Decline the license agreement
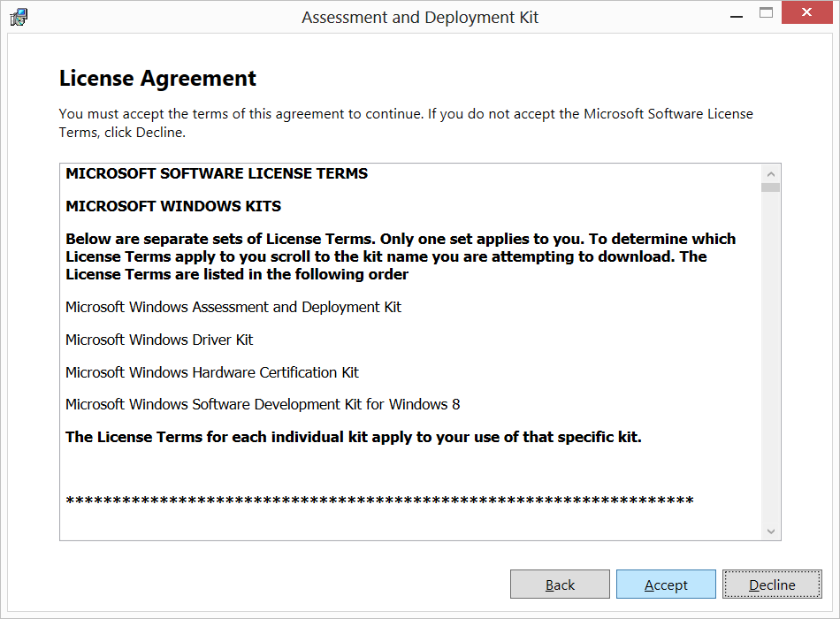The height and width of the screenshot is (619, 840). (x=772, y=585)
